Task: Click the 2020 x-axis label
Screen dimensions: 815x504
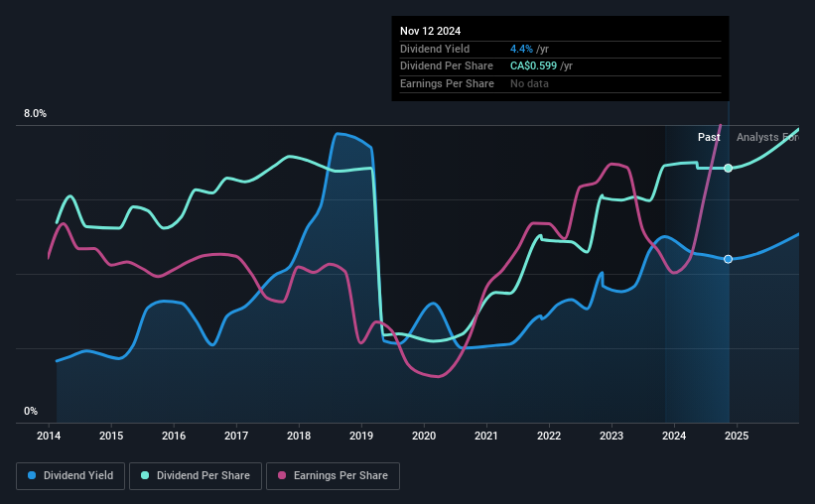Action: point(424,436)
